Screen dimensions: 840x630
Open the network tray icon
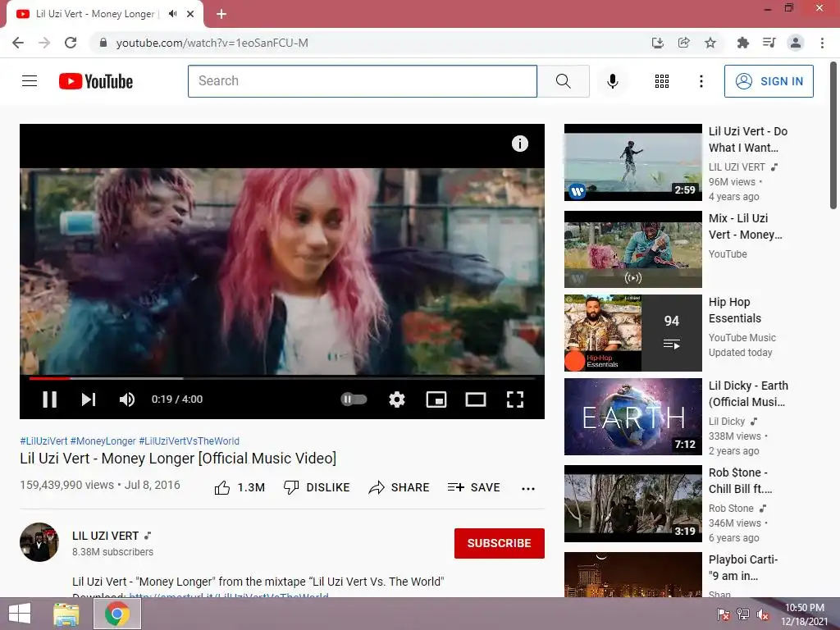tap(743, 614)
